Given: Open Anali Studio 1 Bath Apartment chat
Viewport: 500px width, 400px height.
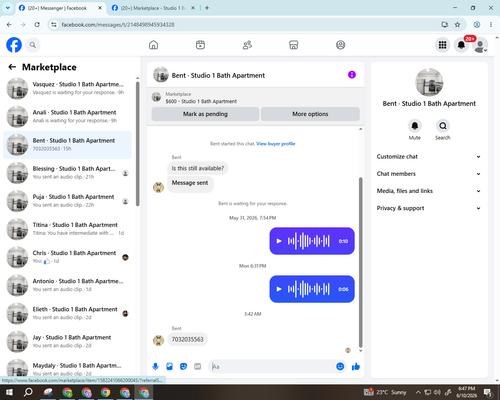Looking at the screenshot, I should 68,116.
